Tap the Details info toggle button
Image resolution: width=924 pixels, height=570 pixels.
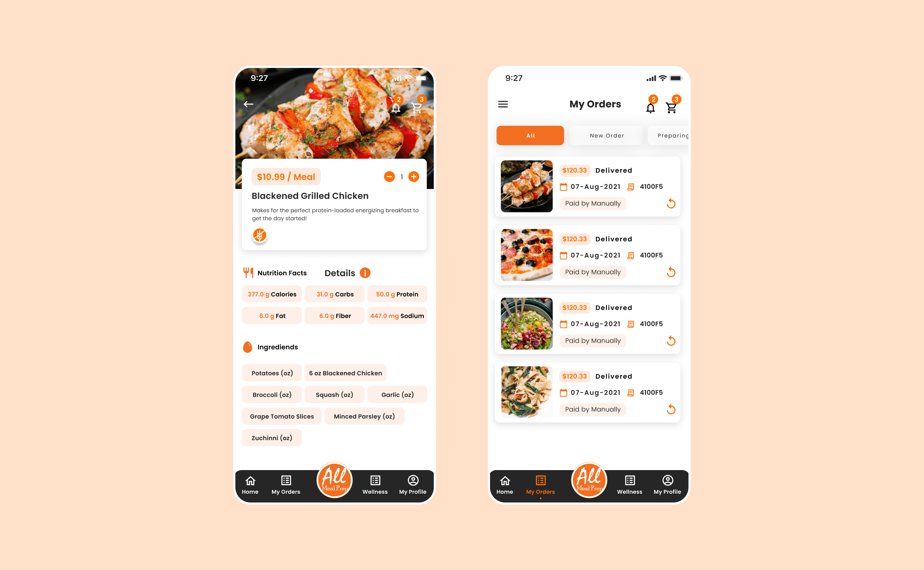point(367,272)
